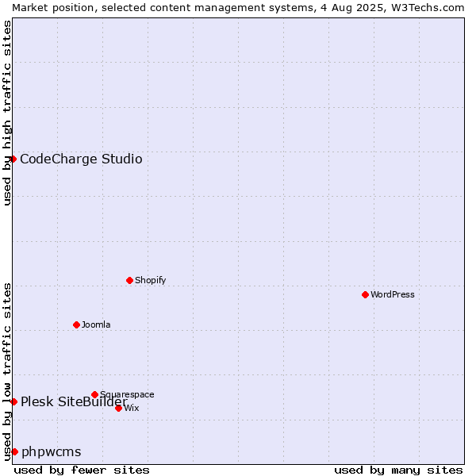
Task: Select the 'WordPress' label text
Action: pyautogui.click(x=392, y=294)
